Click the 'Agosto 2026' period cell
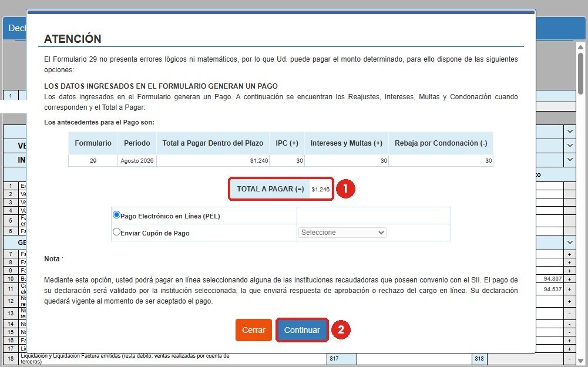Image resolution: width=588 pixels, height=367 pixels. point(137,161)
